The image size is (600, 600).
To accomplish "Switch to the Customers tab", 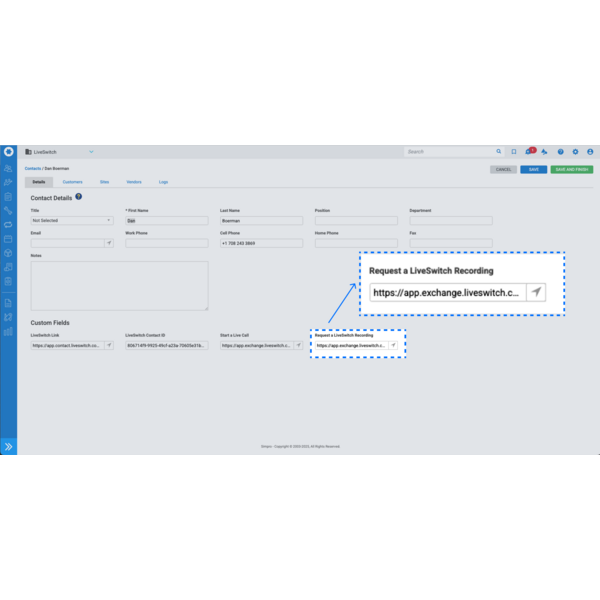I will [72, 182].
